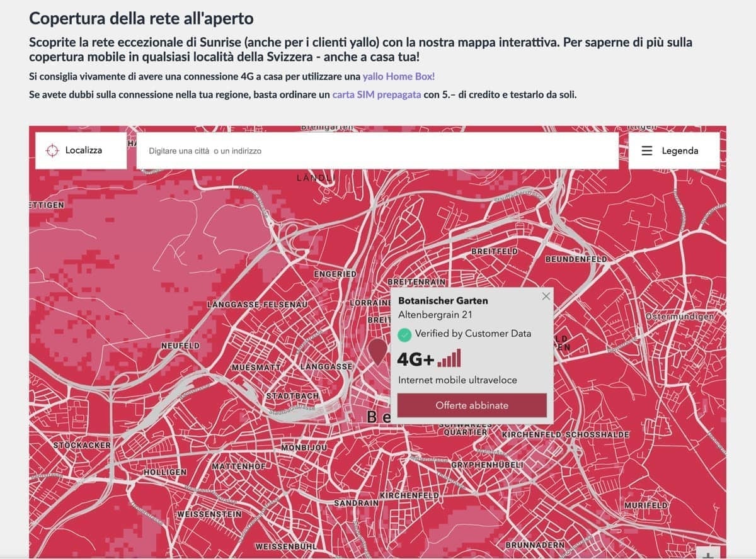
Task: Click the SANDRAIN label on map
Action: [357, 503]
